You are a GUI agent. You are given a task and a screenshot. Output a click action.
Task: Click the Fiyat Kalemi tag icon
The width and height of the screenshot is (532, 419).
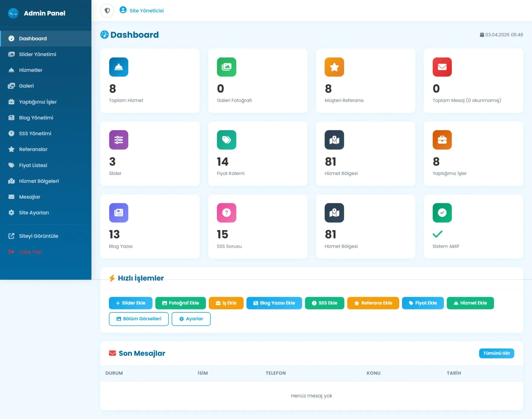[226, 140]
